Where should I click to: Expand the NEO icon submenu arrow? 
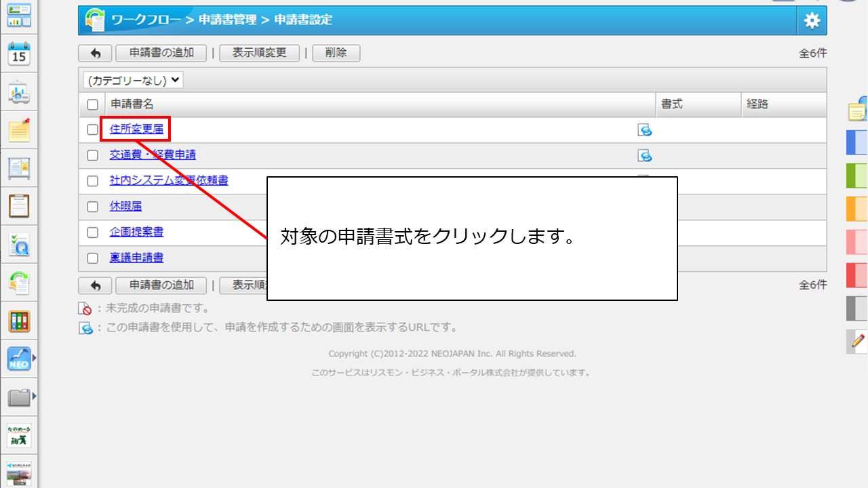click(x=34, y=357)
